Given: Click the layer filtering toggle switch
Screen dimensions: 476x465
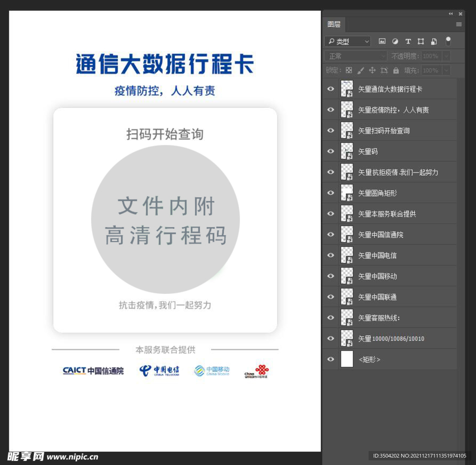Looking at the screenshot, I should click(448, 41).
